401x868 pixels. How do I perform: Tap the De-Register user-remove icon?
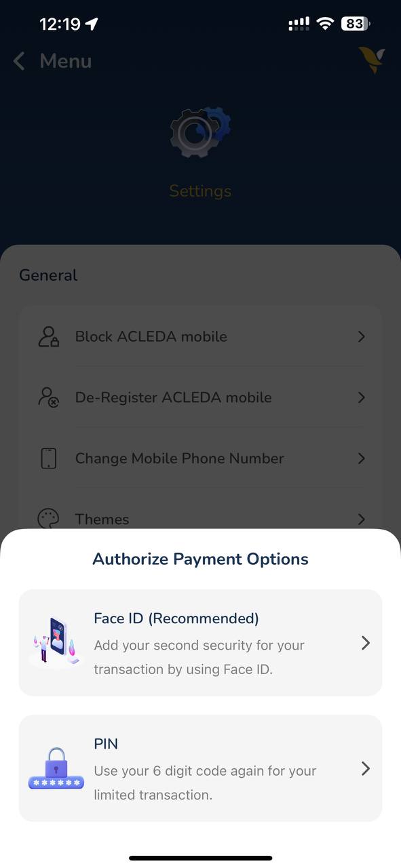click(49, 397)
